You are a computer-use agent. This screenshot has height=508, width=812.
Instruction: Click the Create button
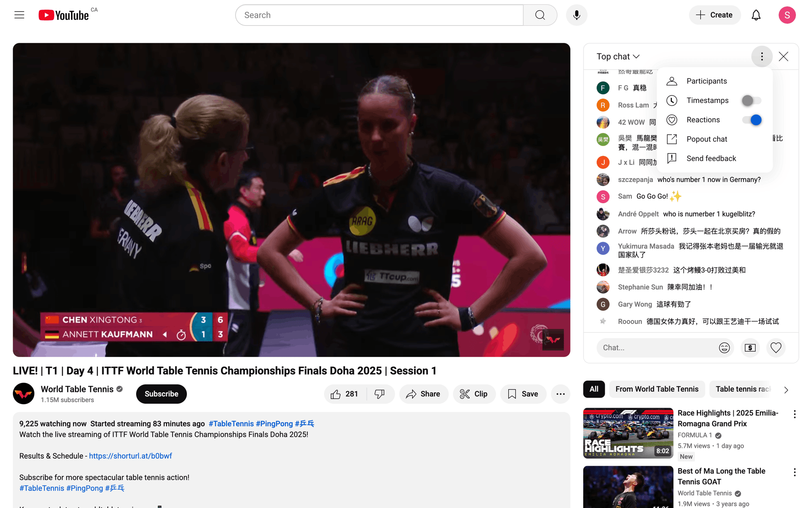point(714,15)
